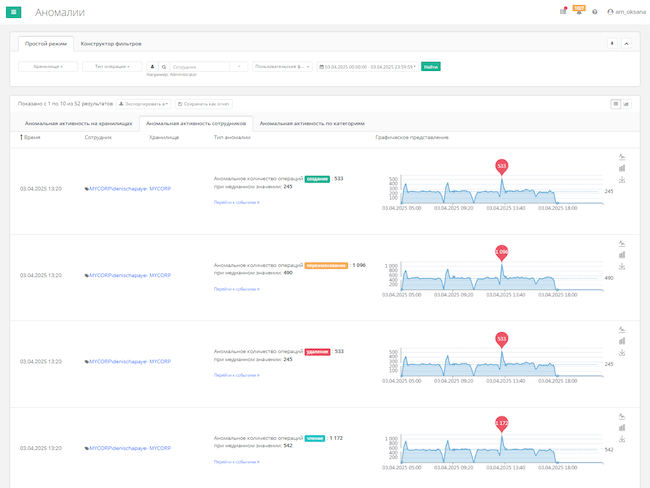The image size is (650, 488).
Task: Click the green Найти button
Action: pos(431,66)
